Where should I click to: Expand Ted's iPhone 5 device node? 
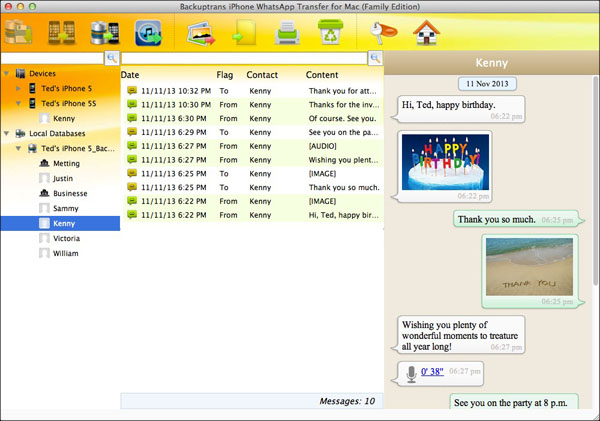[x=18, y=88]
